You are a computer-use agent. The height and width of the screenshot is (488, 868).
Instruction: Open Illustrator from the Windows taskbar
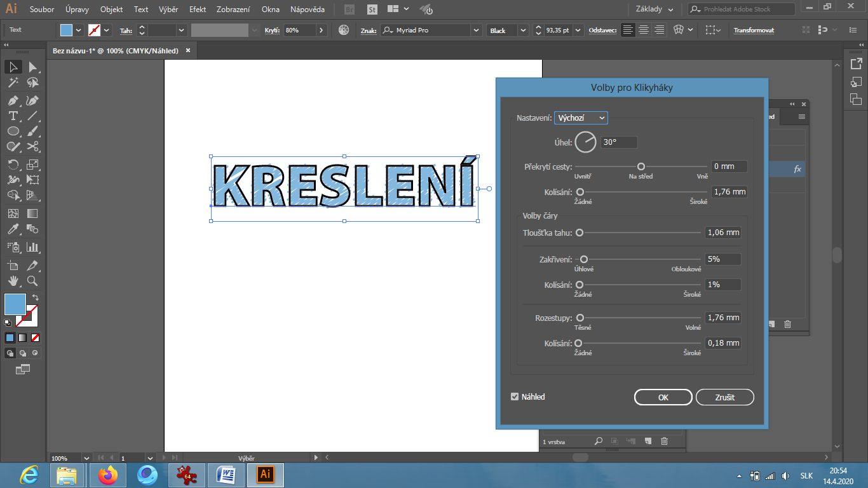264,474
